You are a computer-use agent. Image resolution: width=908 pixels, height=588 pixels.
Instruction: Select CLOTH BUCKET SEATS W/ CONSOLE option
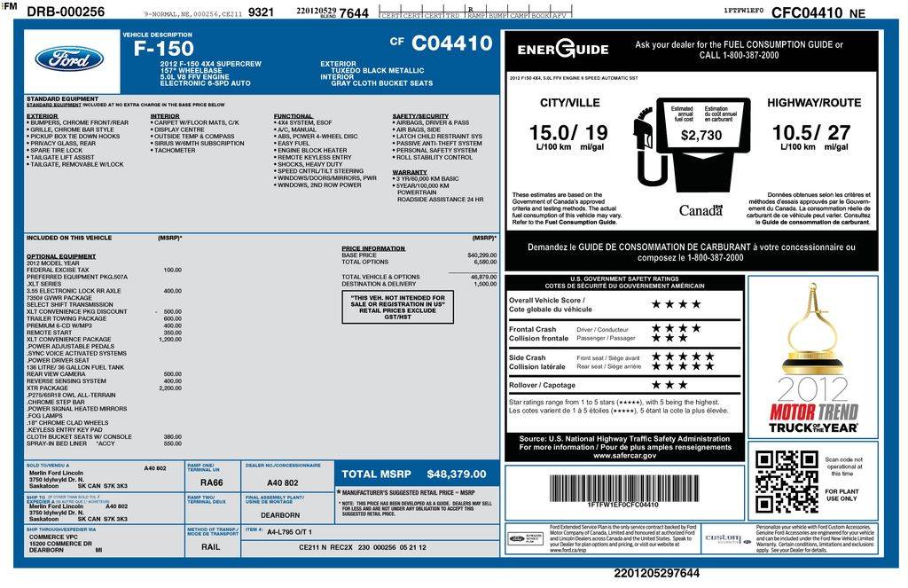[x=105, y=437]
